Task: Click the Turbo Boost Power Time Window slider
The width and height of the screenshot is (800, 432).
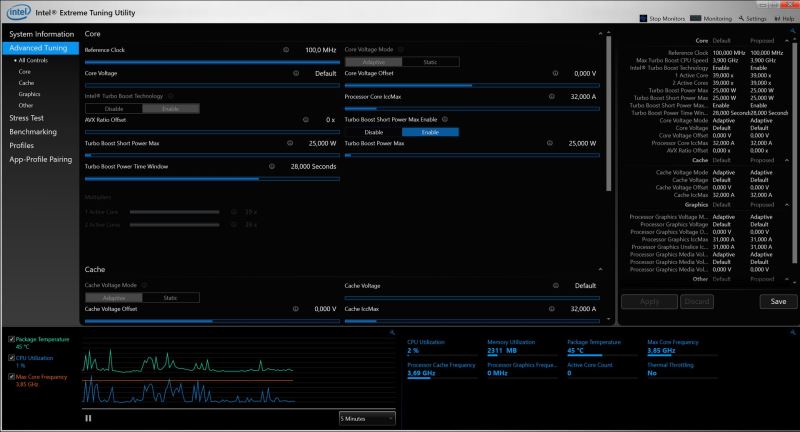Action: tap(170, 179)
